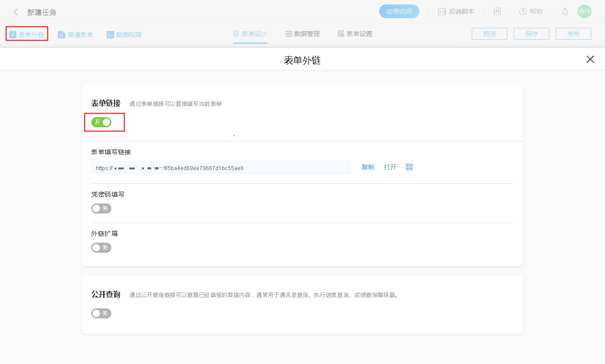Open the notification bell
Viewport: 605px width, 364px height.
click(564, 11)
